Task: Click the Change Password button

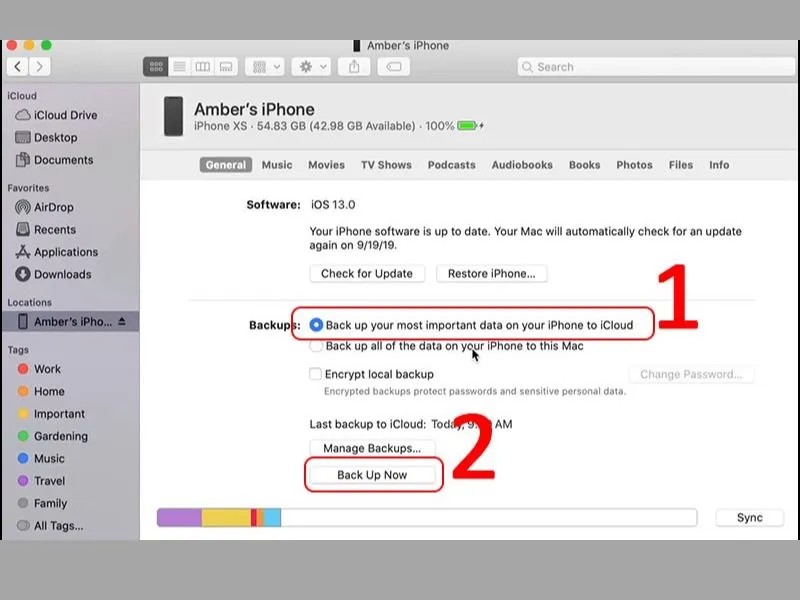Action: pyautogui.click(x=691, y=374)
